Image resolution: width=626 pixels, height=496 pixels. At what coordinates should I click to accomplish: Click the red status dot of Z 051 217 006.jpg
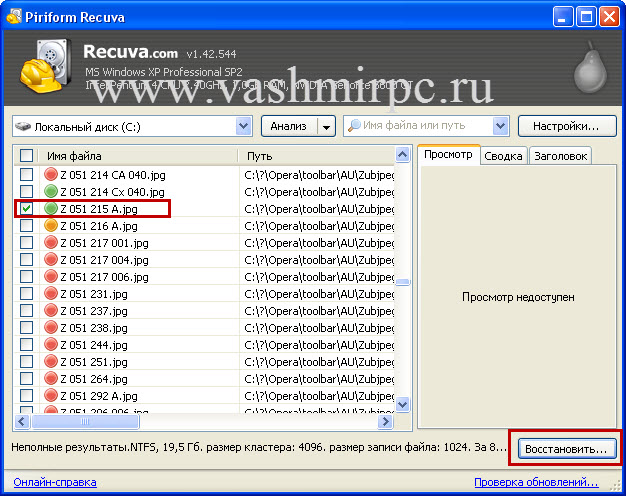click(x=51, y=276)
